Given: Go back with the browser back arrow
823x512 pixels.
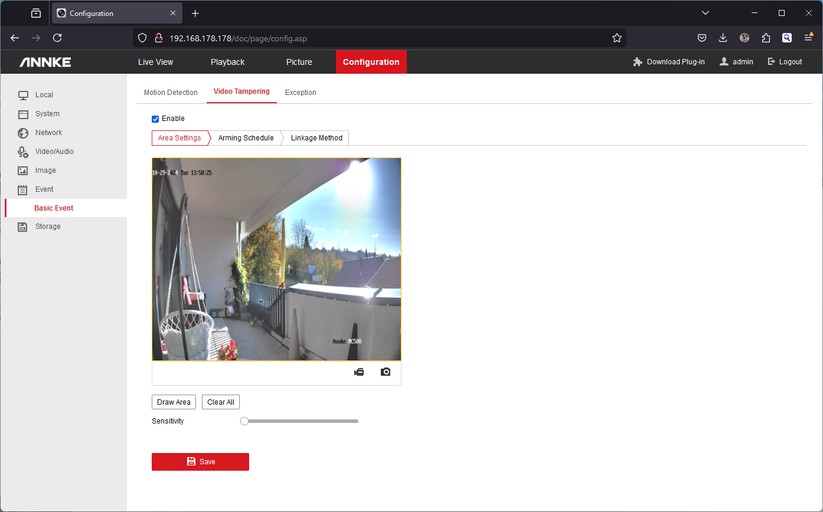Looking at the screenshot, I should coord(15,38).
